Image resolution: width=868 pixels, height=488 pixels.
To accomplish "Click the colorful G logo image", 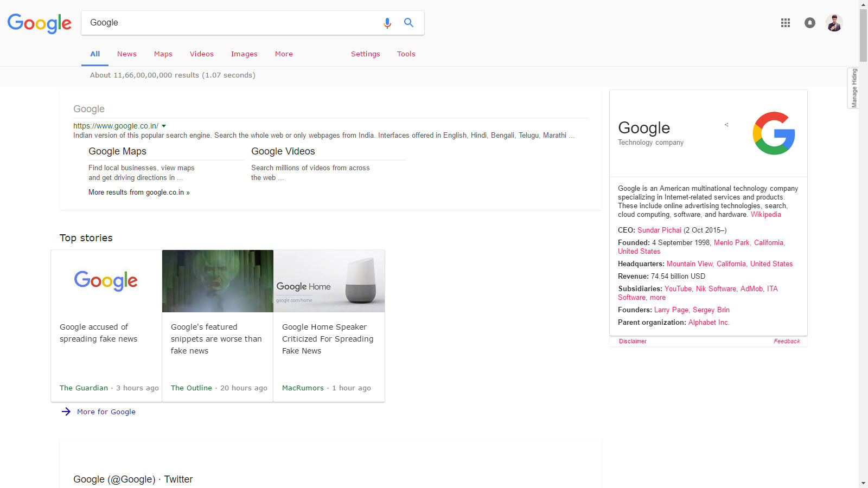I will click(x=774, y=133).
